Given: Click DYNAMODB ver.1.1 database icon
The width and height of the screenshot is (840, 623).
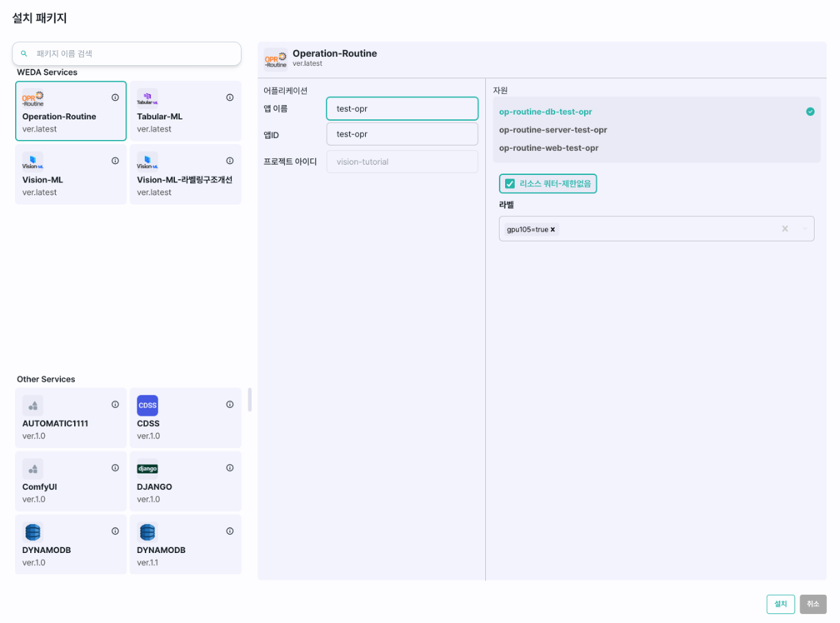Looking at the screenshot, I should coord(148,532).
